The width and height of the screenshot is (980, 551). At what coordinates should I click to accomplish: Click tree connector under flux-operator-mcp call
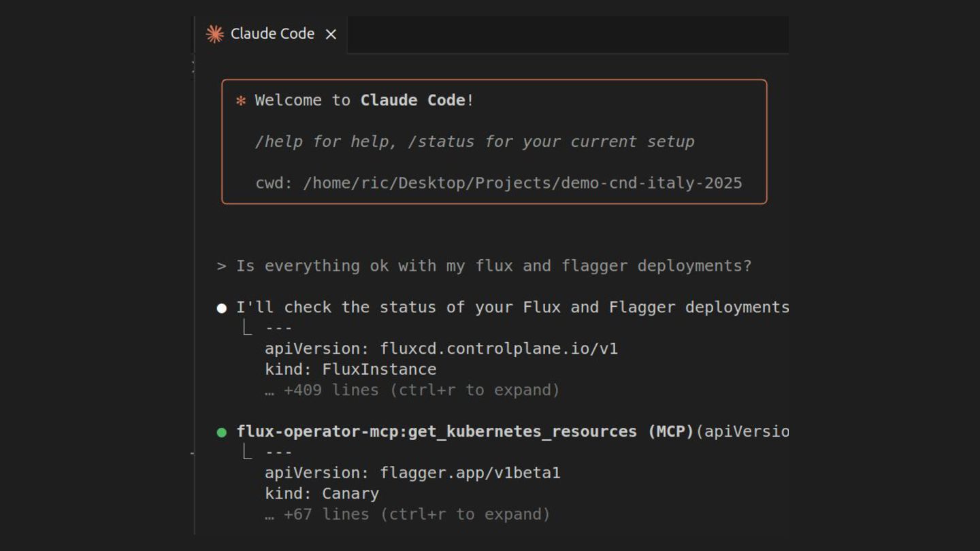pos(247,452)
